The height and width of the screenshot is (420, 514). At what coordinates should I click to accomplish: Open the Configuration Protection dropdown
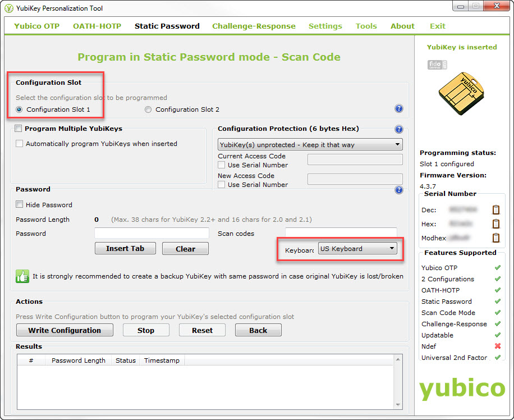pyautogui.click(x=310, y=144)
